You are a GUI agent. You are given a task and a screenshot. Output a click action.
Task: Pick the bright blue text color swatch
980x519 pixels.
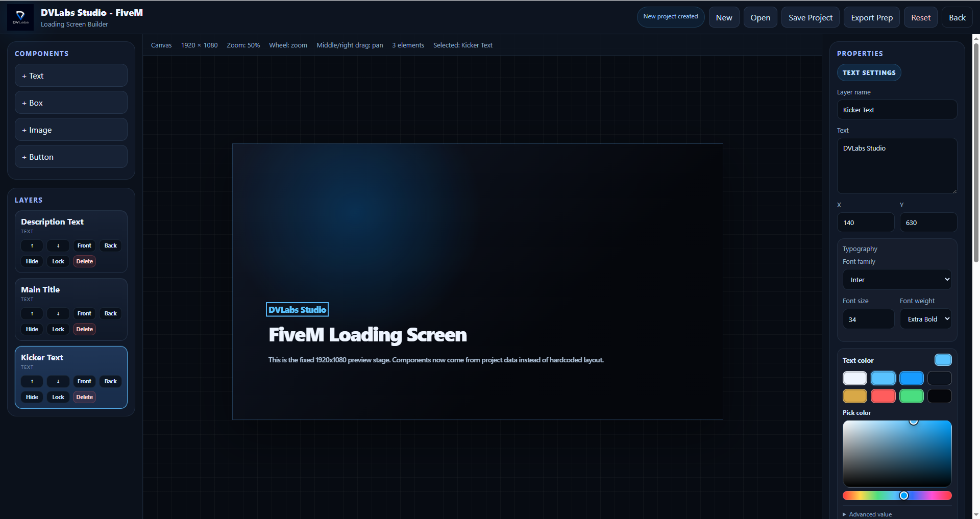pos(912,378)
